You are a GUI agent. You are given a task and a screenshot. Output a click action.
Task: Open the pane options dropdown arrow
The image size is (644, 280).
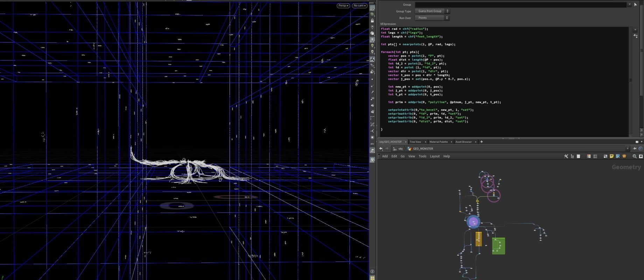(x=642, y=142)
